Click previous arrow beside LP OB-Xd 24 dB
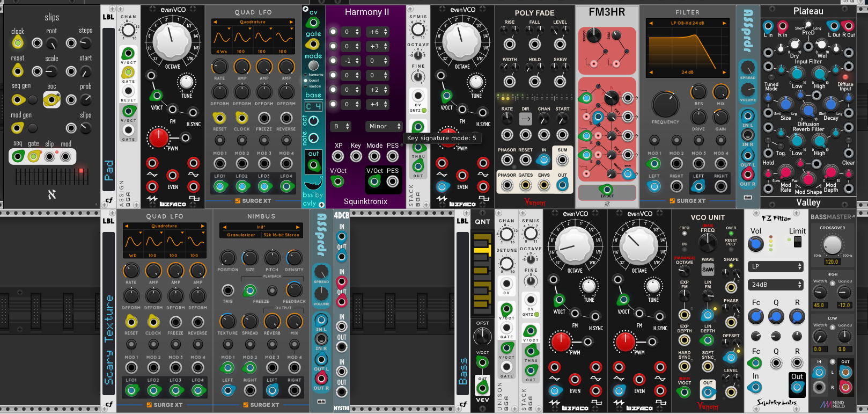Image resolution: width=868 pixels, height=414 pixels. pos(651,23)
